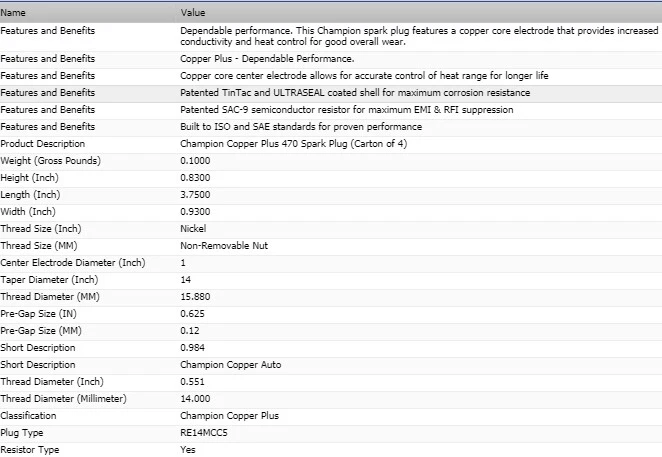The image size is (662, 457).
Task: Select the Taper Diameter (Inch) row label
Action: pos(52,280)
